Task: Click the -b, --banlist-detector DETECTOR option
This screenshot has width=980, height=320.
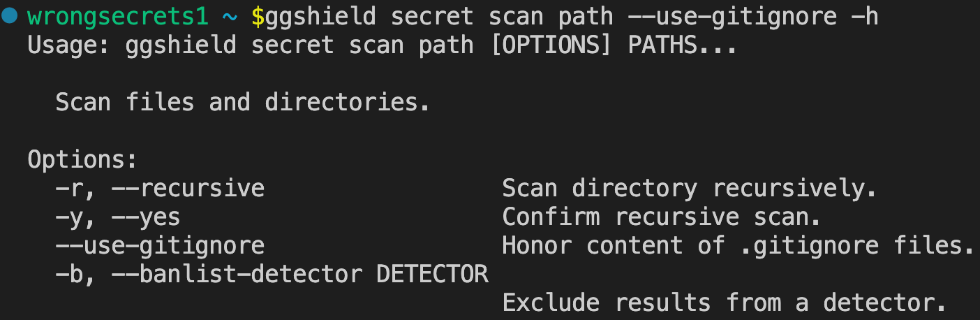Action: [x=272, y=275]
